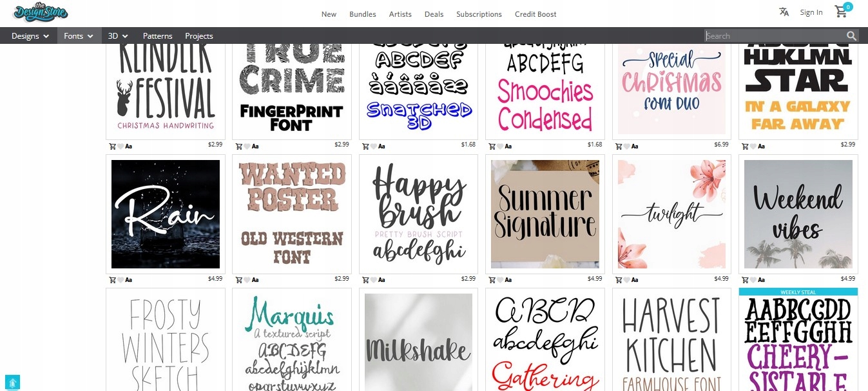Add Rain font to cart

(x=112, y=280)
